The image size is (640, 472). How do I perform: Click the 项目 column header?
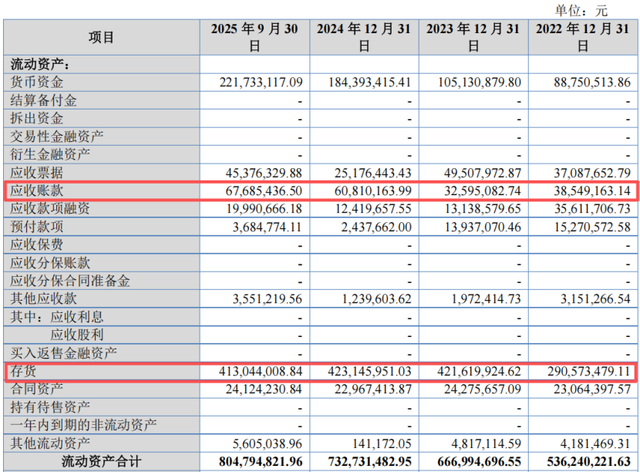pyautogui.click(x=101, y=37)
